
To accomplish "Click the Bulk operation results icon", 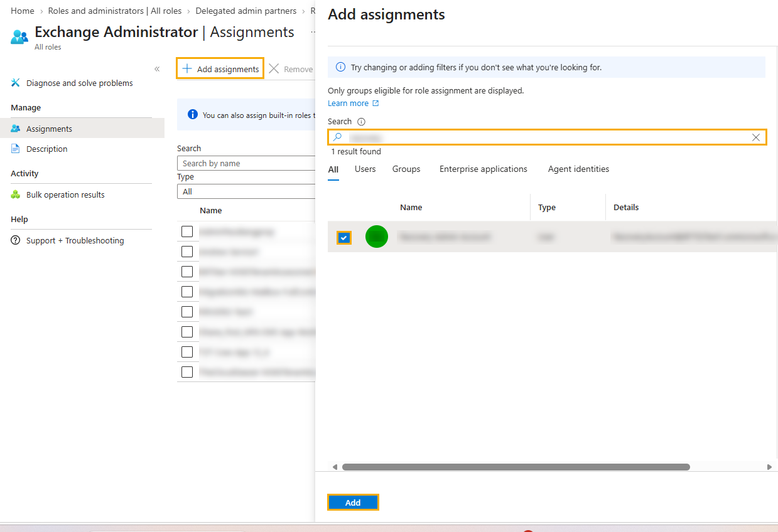I will 16,194.
